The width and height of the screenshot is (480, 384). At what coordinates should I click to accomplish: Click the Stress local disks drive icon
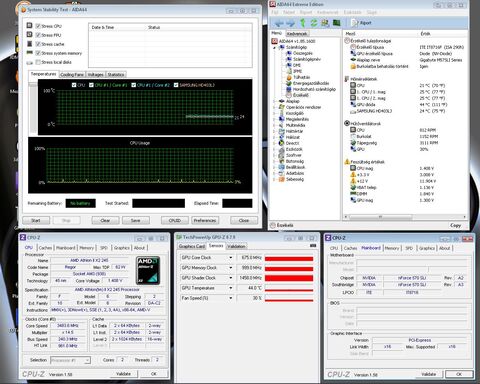pos(30,62)
